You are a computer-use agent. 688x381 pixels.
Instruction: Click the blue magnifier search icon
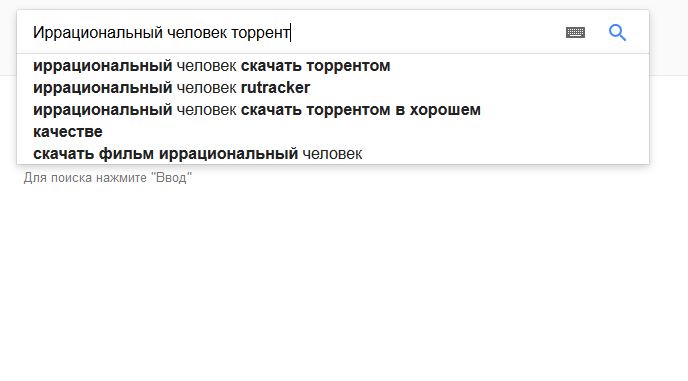617,32
